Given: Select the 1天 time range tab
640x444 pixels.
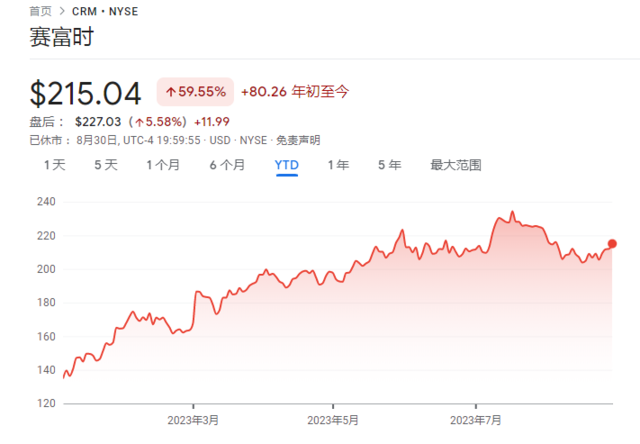Looking at the screenshot, I should point(55,165).
